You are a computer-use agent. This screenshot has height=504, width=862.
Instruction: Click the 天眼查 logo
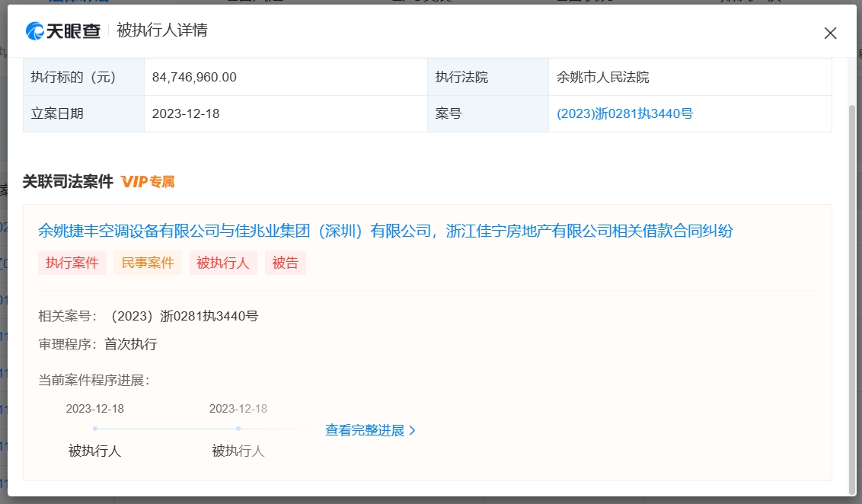tap(63, 30)
